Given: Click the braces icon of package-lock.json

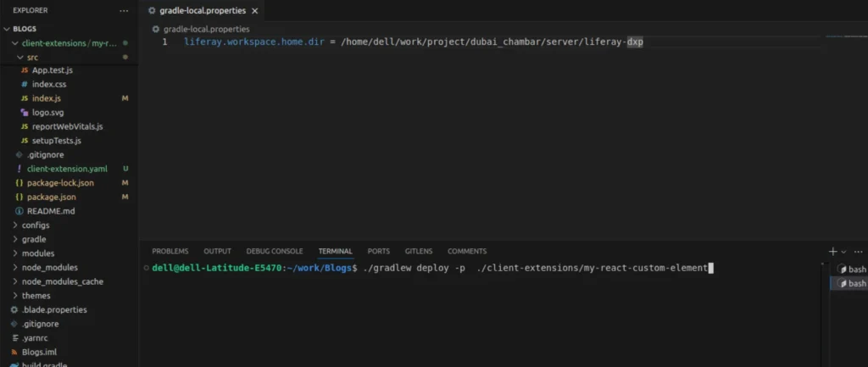Looking at the screenshot, I should [x=19, y=183].
